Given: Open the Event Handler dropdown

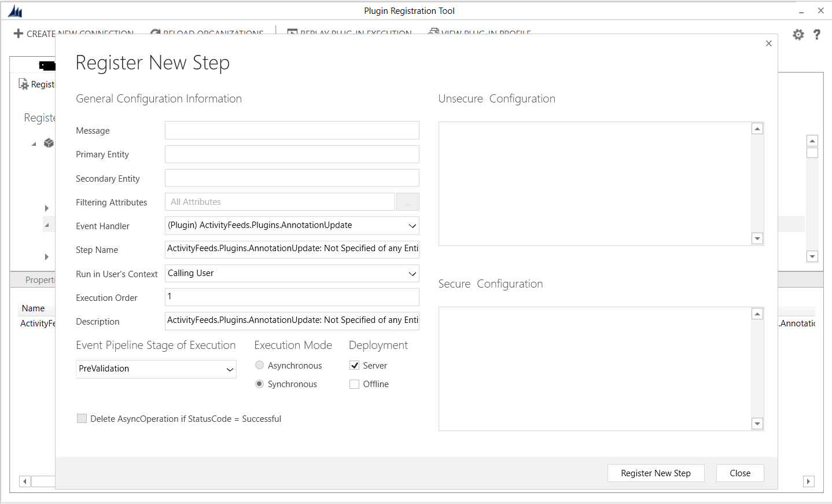Looking at the screenshot, I should (x=412, y=226).
